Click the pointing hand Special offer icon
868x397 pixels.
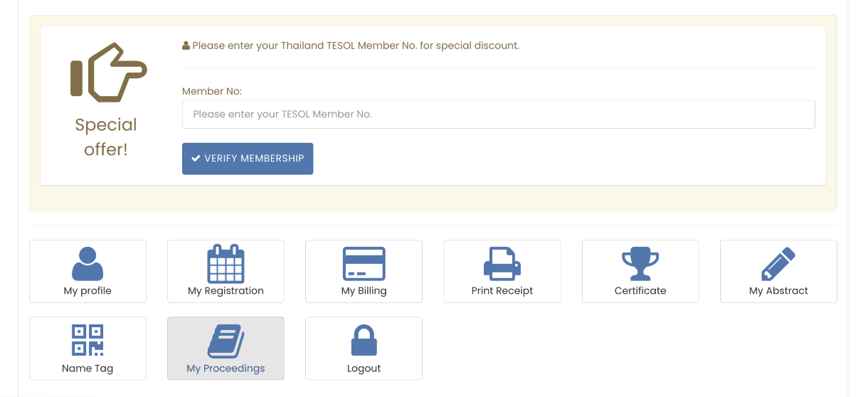point(108,73)
